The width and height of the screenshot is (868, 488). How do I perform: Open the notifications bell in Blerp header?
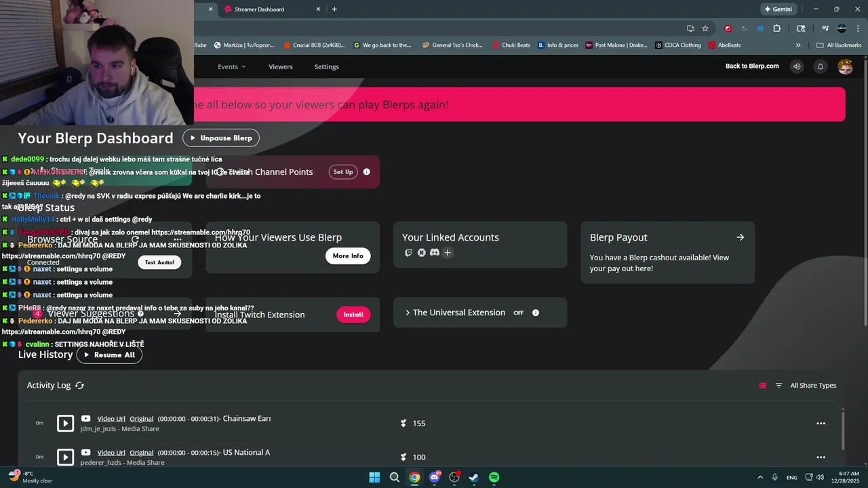coord(821,66)
